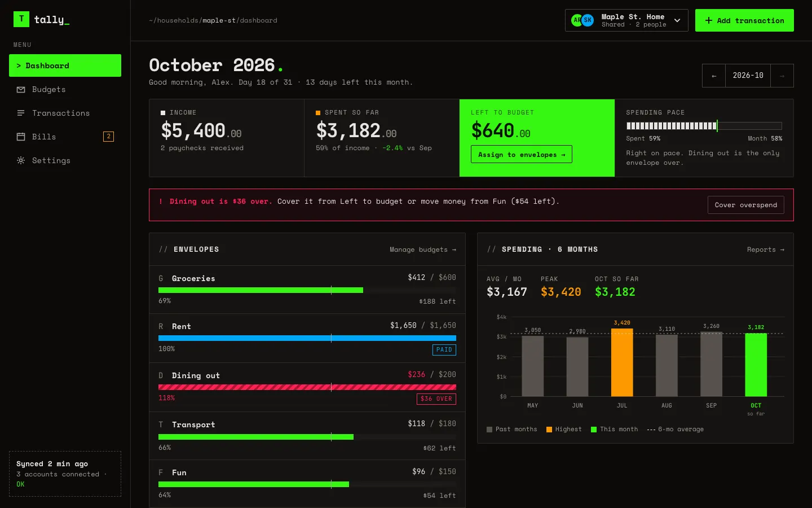Viewport: 812px width, 508px height.
Task: Click Cover overspend button
Action: (745, 205)
